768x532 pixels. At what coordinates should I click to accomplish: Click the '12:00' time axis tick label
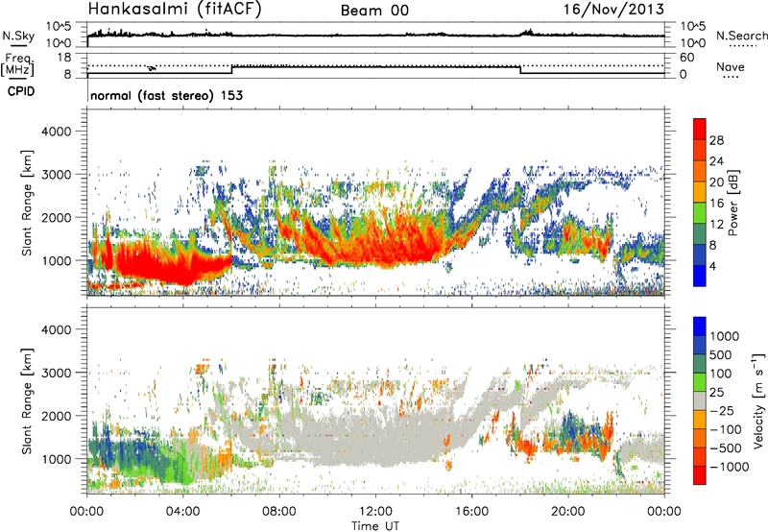click(375, 512)
